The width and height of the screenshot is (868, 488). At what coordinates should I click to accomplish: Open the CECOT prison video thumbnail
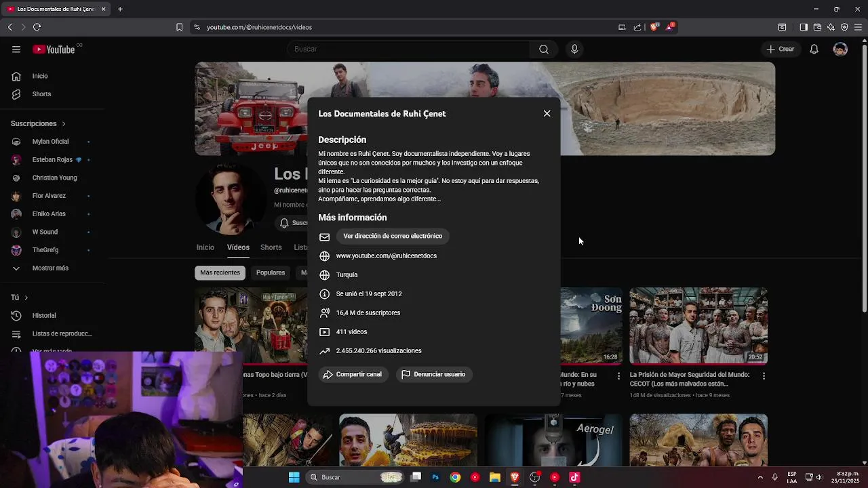(698, 326)
